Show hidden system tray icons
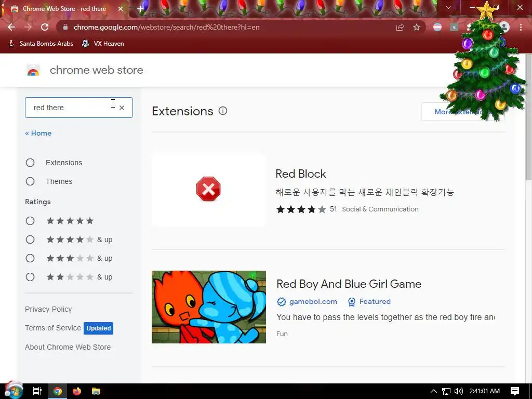Image resolution: width=532 pixels, height=399 pixels. (434, 391)
